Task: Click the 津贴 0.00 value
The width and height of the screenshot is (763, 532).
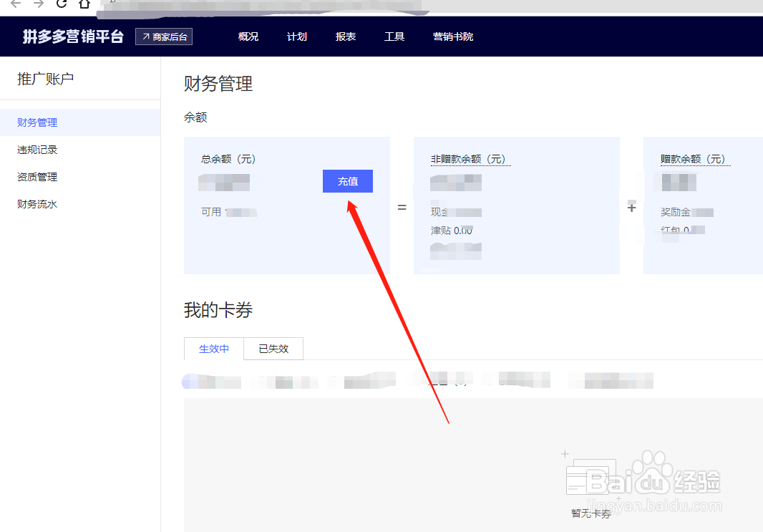Action: (451, 231)
